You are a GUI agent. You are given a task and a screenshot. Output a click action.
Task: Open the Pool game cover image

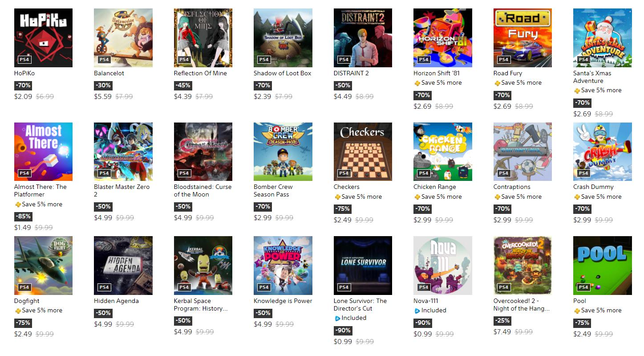click(603, 266)
